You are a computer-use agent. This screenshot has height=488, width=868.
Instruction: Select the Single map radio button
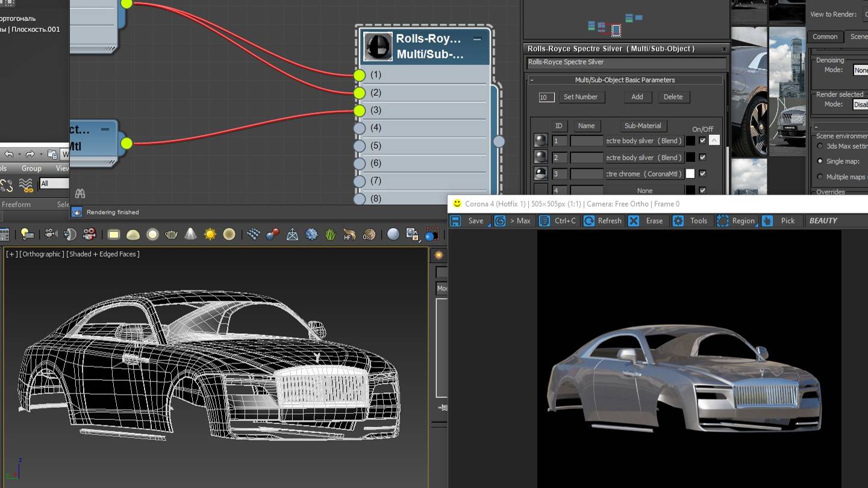(x=820, y=161)
